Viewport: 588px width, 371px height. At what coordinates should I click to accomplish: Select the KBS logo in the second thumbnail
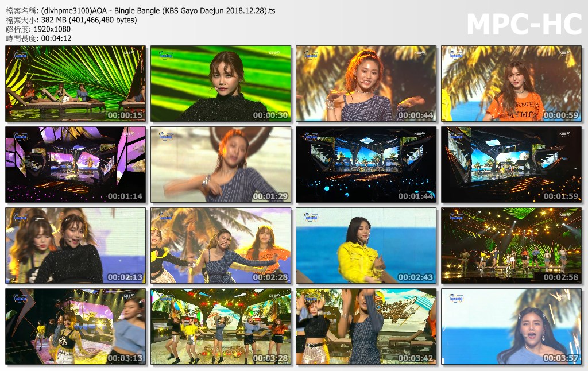(x=274, y=52)
